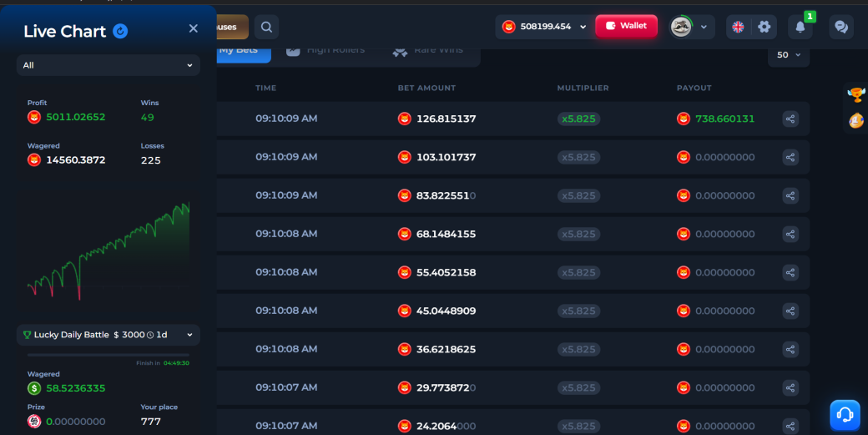Refresh the Live Chart with the blue icon

(120, 31)
